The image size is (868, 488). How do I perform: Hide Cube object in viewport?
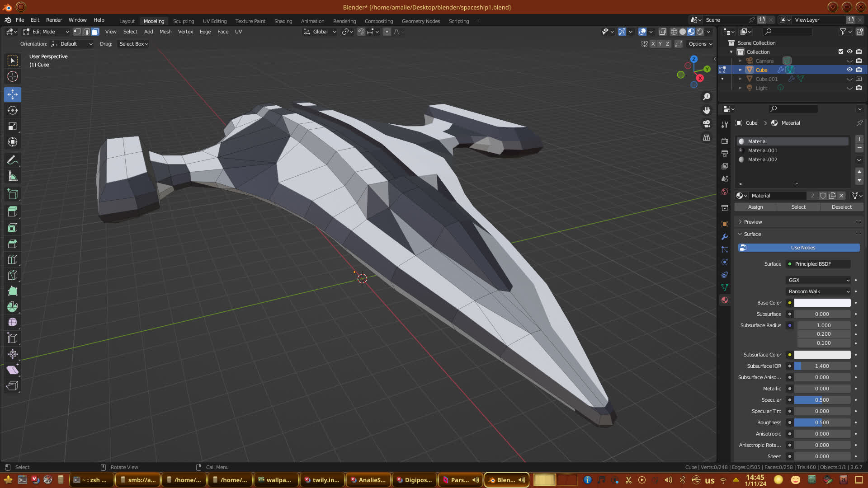[849, 70]
